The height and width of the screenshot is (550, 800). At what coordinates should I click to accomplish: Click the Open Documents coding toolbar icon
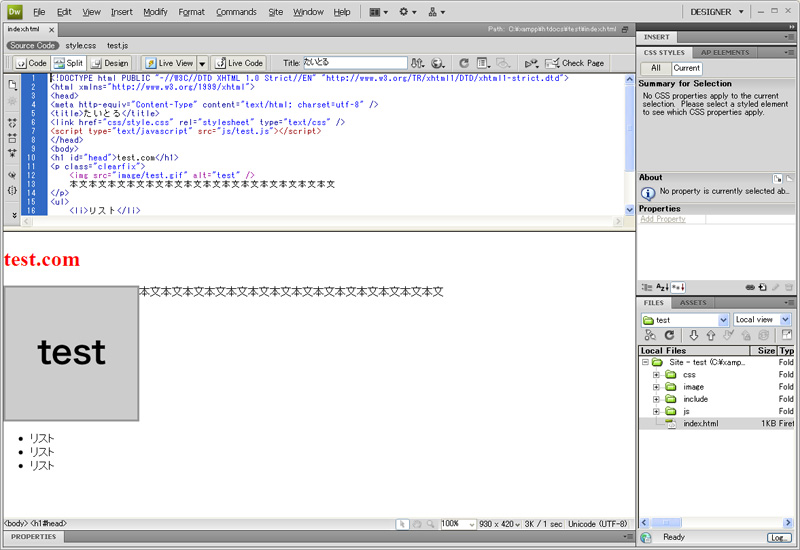point(12,85)
